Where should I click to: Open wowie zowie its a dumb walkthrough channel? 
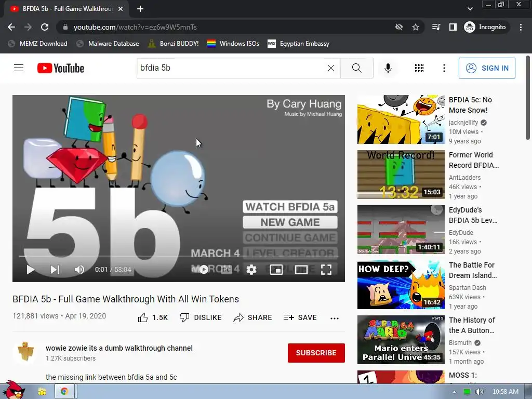click(x=119, y=348)
